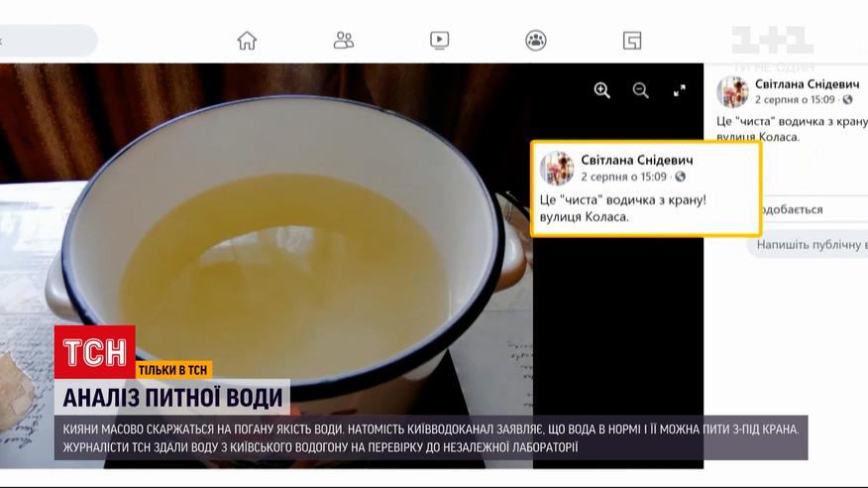Viewport: 868px width, 488px height.
Task: Click the profile avatar in right sidebar
Action: [x=732, y=91]
